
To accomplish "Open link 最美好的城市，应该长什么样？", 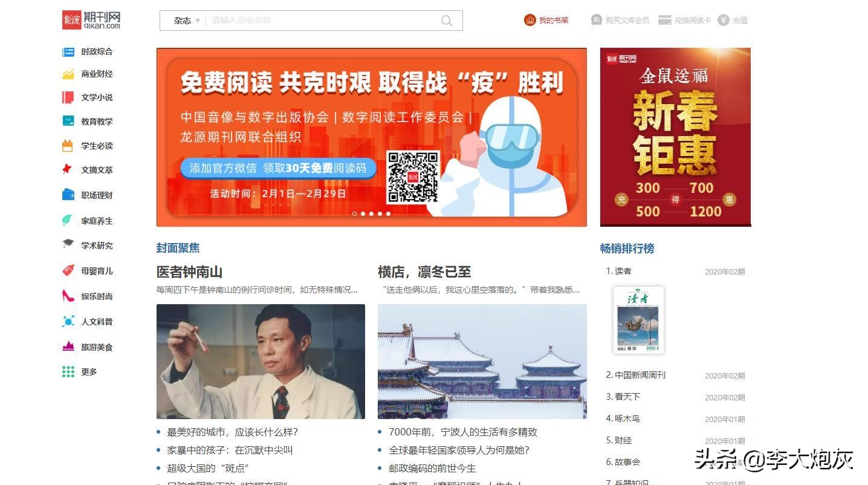I will pyautogui.click(x=232, y=432).
